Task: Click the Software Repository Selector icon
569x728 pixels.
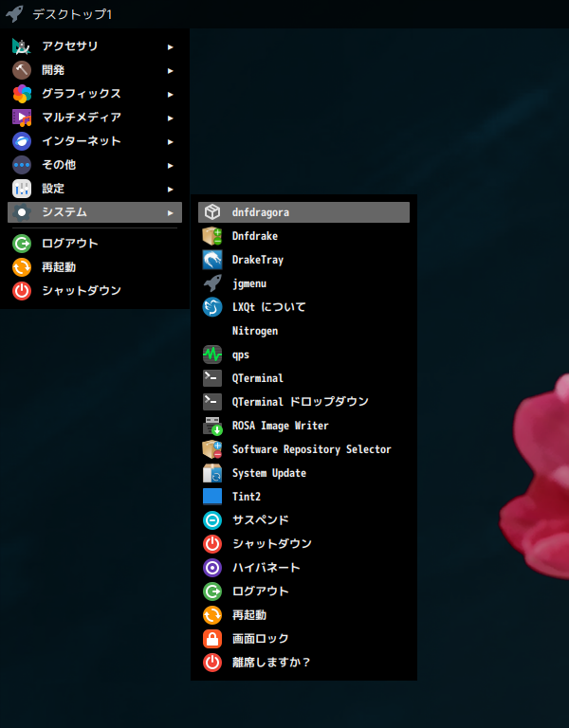Action: coord(212,449)
